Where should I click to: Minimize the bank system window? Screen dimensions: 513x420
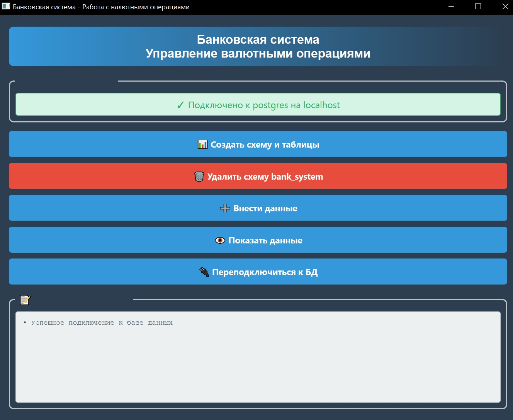[x=451, y=7]
